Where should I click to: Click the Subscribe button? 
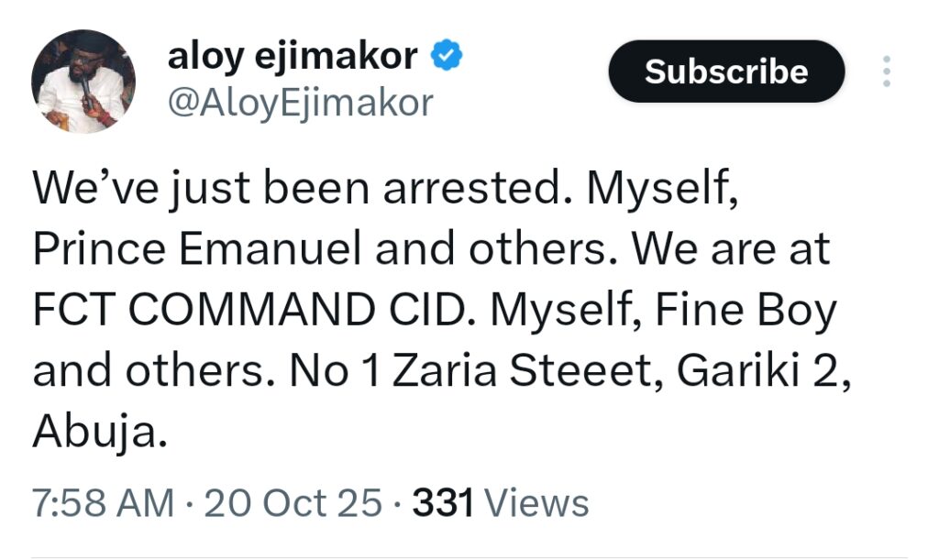[726, 71]
